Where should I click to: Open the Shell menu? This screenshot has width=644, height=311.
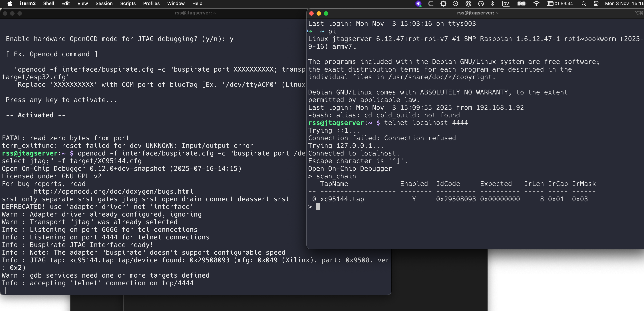tap(48, 3)
